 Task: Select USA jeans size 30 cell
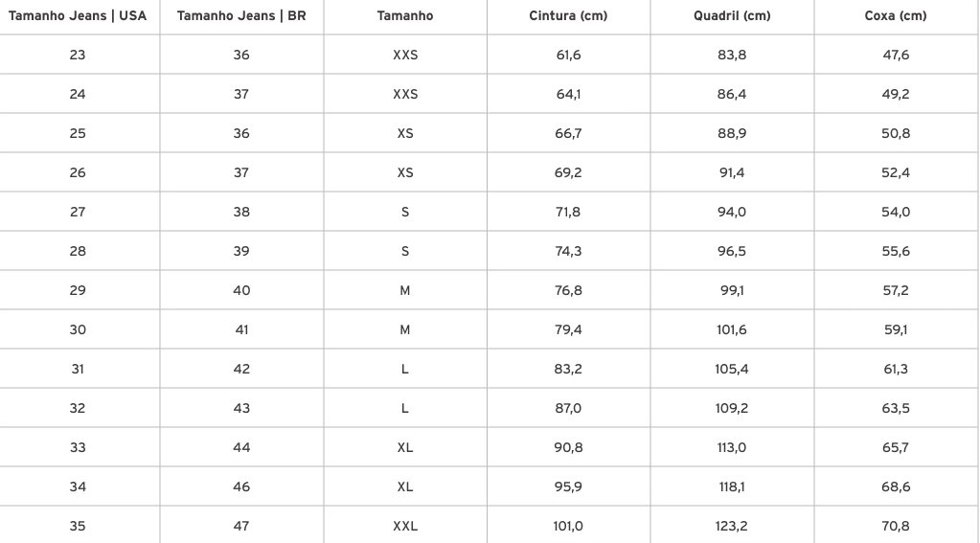tap(78, 330)
